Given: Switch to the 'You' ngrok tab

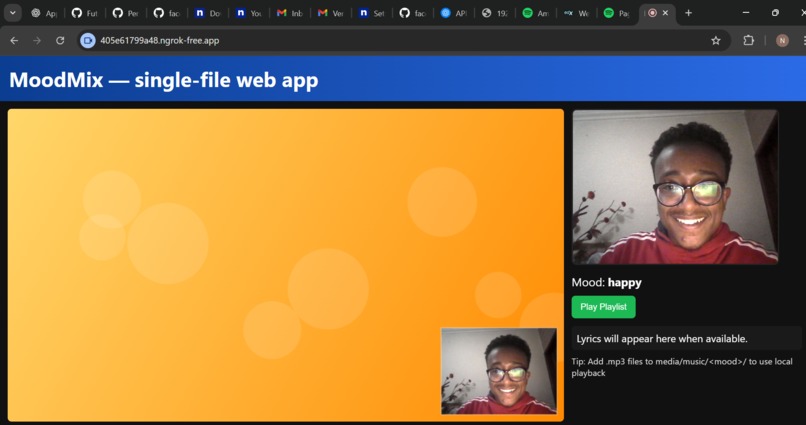Looking at the screenshot, I should pyautogui.click(x=249, y=13).
